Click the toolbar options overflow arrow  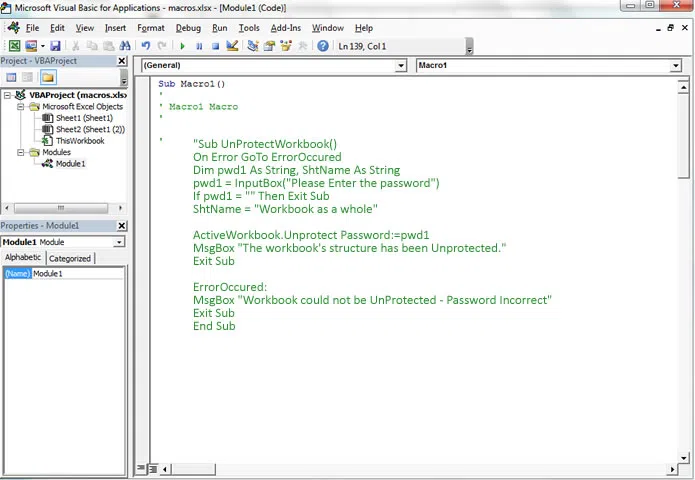click(469, 46)
